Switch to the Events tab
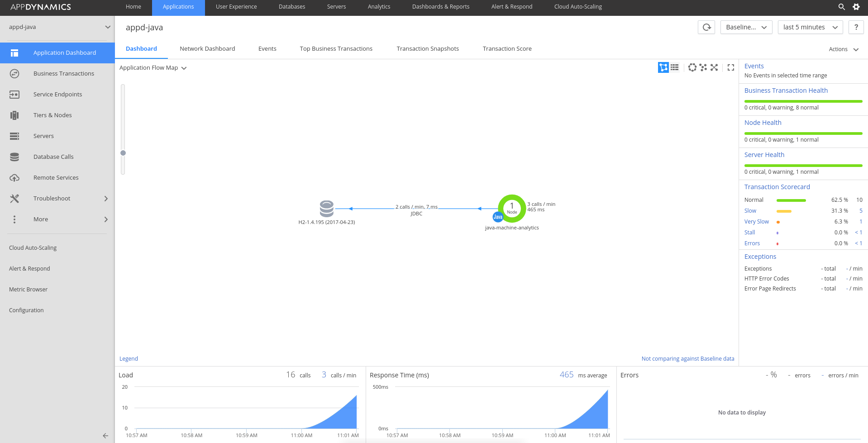868x443 pixels. [267, 49]
